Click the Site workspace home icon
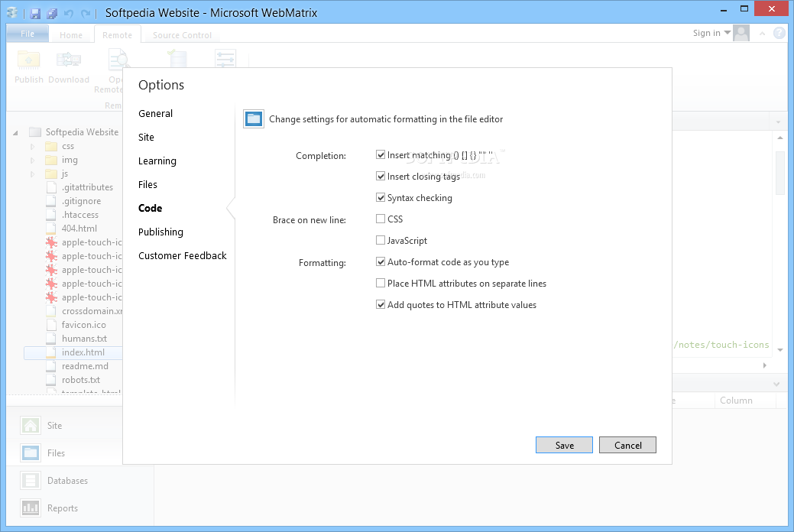Screen dimensions: 794x532 coord(31,425)
